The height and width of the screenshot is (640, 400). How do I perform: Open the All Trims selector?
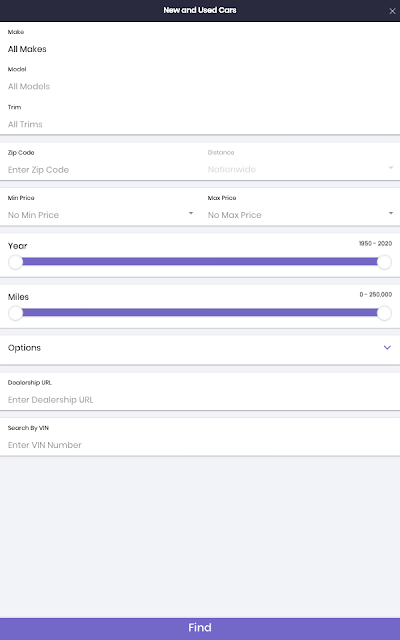200,124
